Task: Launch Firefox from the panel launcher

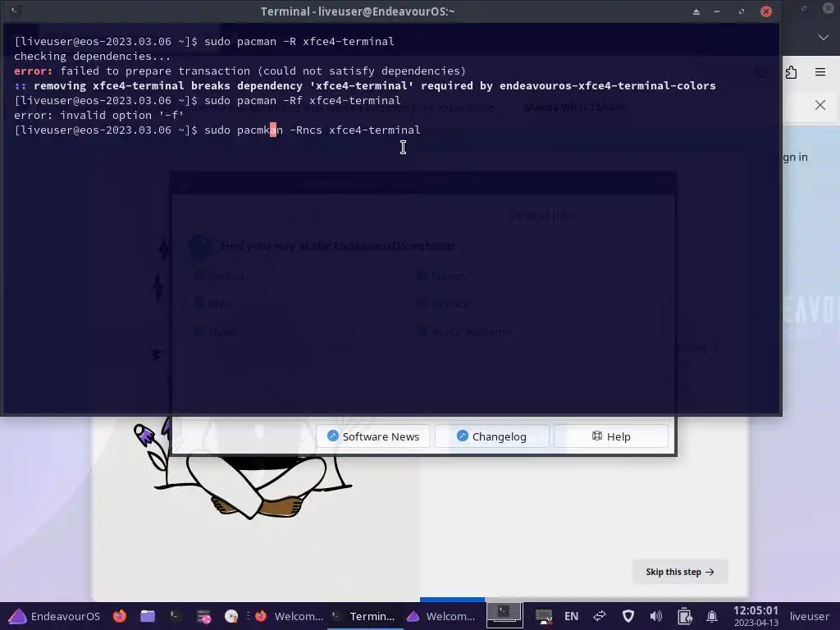Action: (120, 616)
